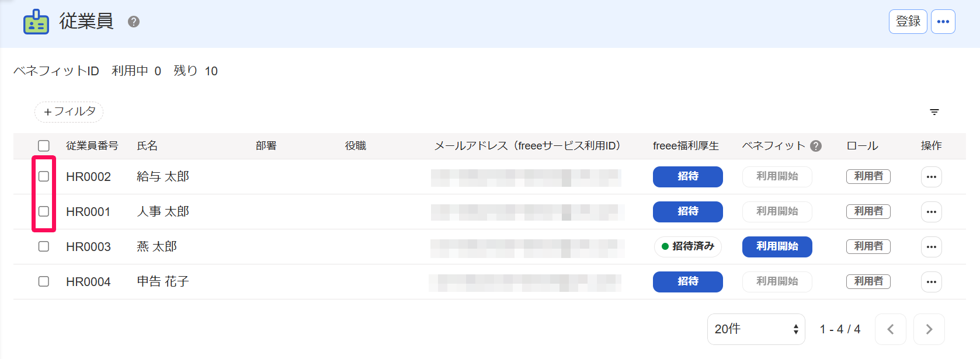
Task: Click the 操作 column header
Action: pos(932,146)
